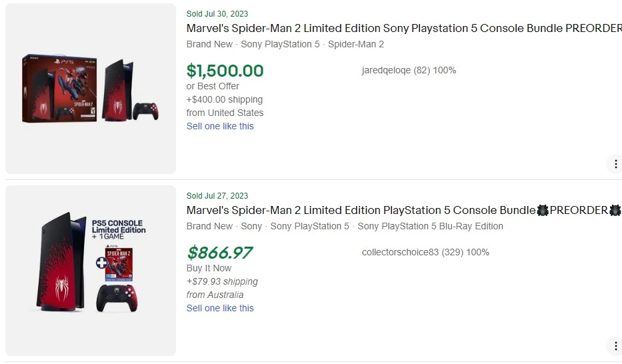Click seller collectorschoice83 (329) 100%
The height and width of the screenshot is (364, 622).
tap(425, 252)
